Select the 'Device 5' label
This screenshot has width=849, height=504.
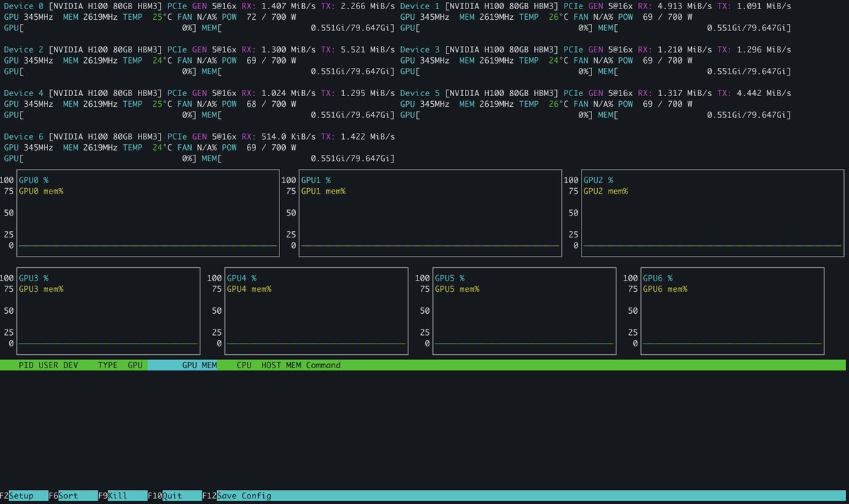point(420,93)
